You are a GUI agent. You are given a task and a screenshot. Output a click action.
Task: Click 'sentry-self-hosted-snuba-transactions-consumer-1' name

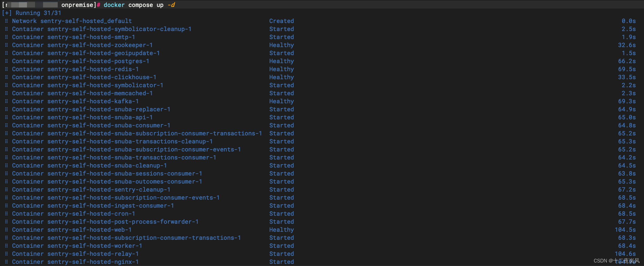pos(132,157)
